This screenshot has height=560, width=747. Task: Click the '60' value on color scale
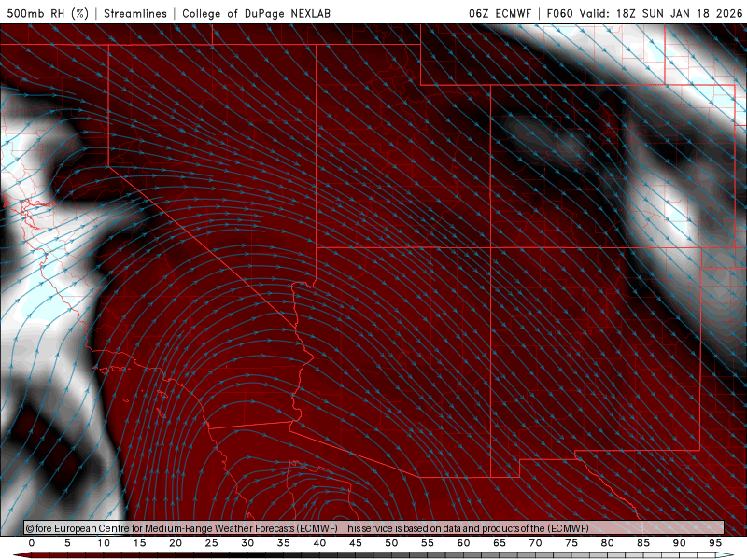(x=463, y=543)
